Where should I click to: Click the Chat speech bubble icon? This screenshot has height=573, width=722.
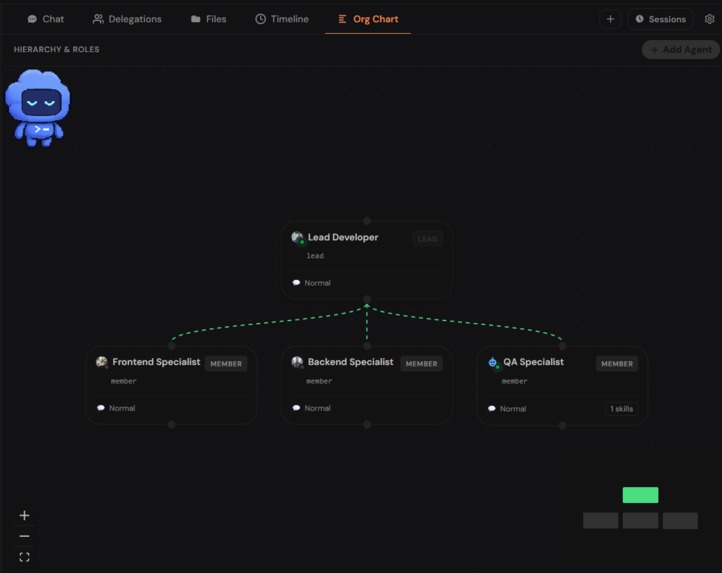click(32, 19)
